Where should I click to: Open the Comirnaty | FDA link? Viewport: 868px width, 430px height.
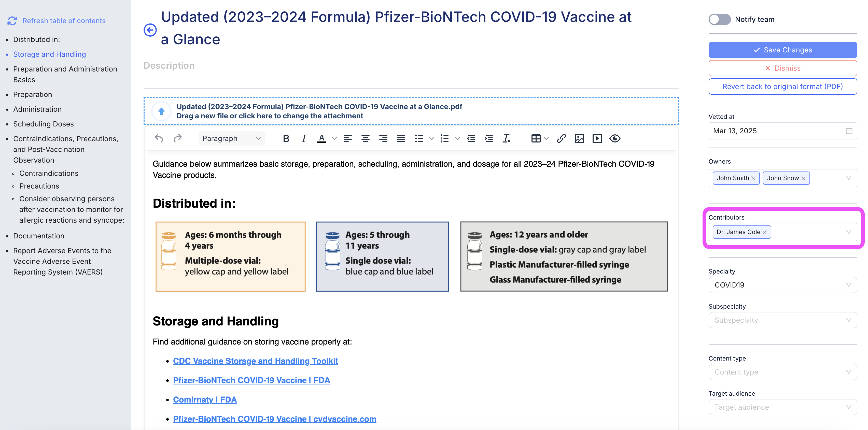205,400
